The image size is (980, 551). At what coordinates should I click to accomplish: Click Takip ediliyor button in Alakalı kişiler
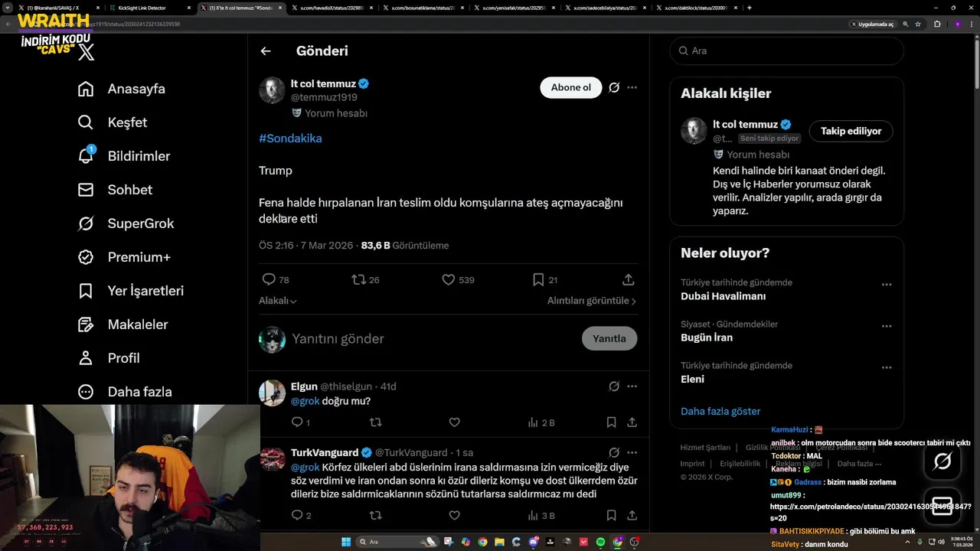[x=851, y=131]
